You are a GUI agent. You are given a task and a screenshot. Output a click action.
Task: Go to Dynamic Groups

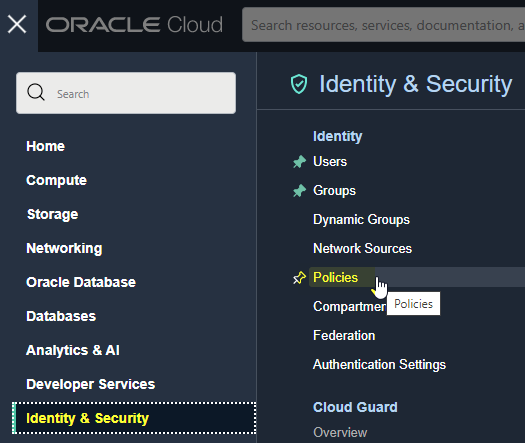(x=361, y=220)
